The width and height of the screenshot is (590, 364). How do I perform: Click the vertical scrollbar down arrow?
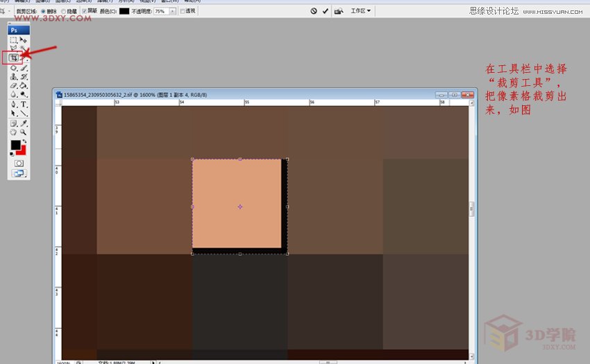click(471, 356)
